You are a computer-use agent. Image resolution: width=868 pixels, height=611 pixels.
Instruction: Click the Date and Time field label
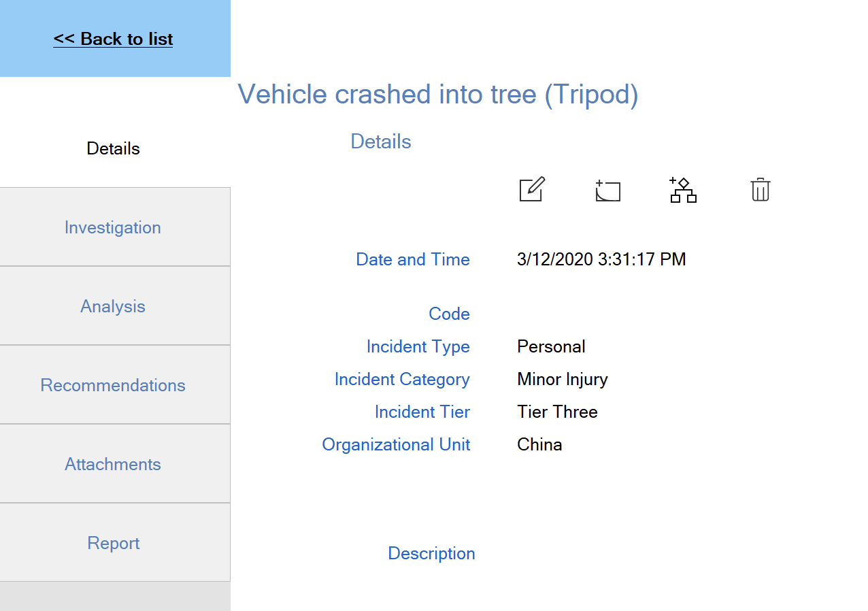(413, 259)
